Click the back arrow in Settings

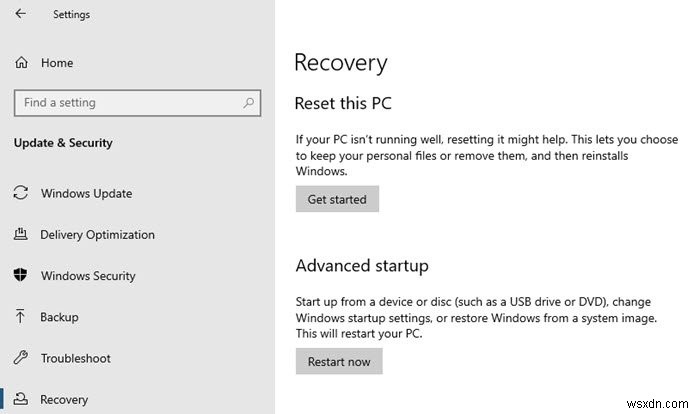point(20,13)
